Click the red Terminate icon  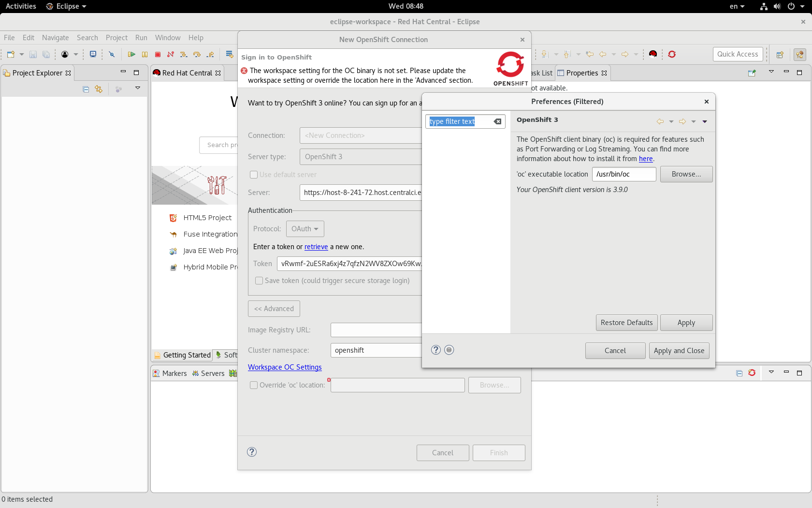click(158, 54)
